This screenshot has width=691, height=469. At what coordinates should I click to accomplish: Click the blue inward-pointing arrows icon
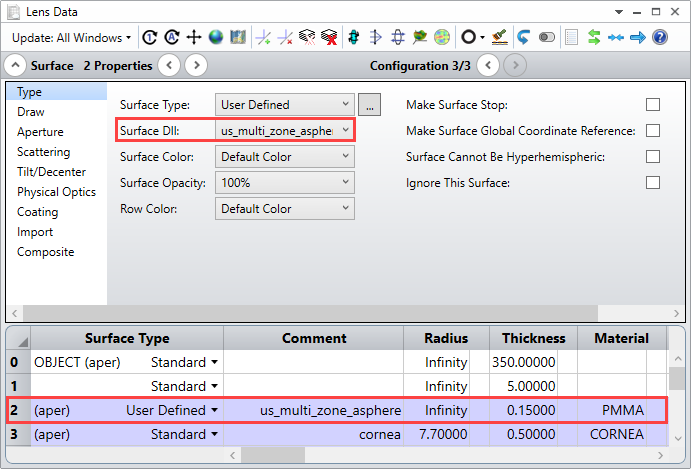pyautogui.click(x=616, y=37)
